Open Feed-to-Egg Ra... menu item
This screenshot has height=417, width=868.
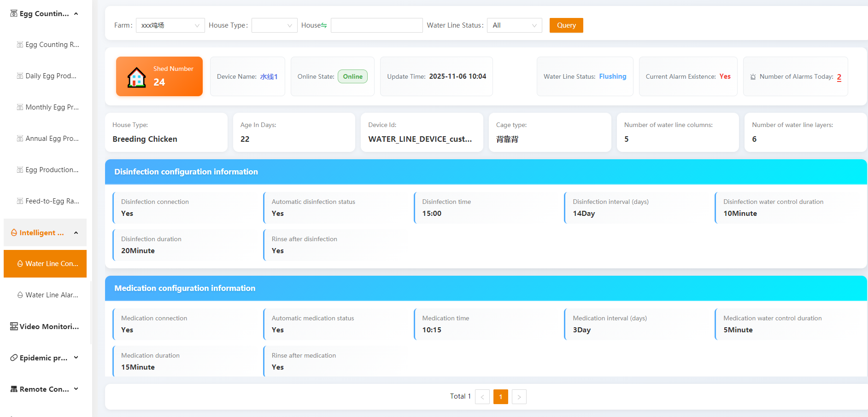[45, 201]
